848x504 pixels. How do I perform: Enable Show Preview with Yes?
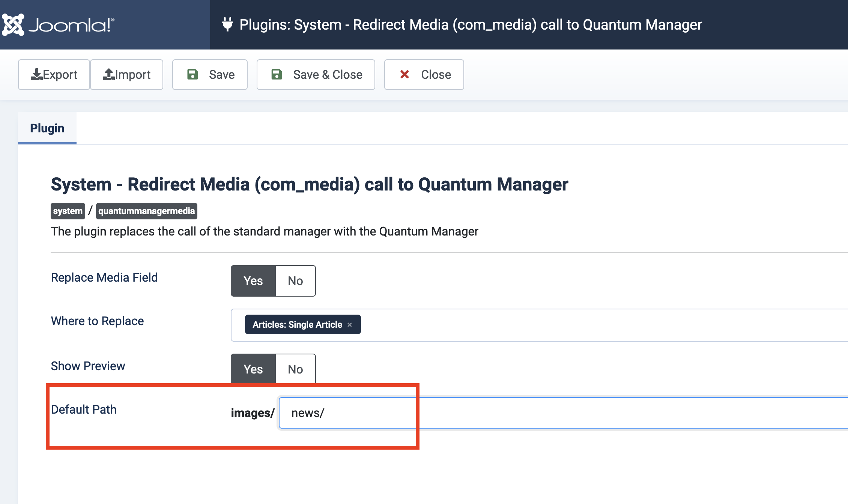(x=253, y=369)
